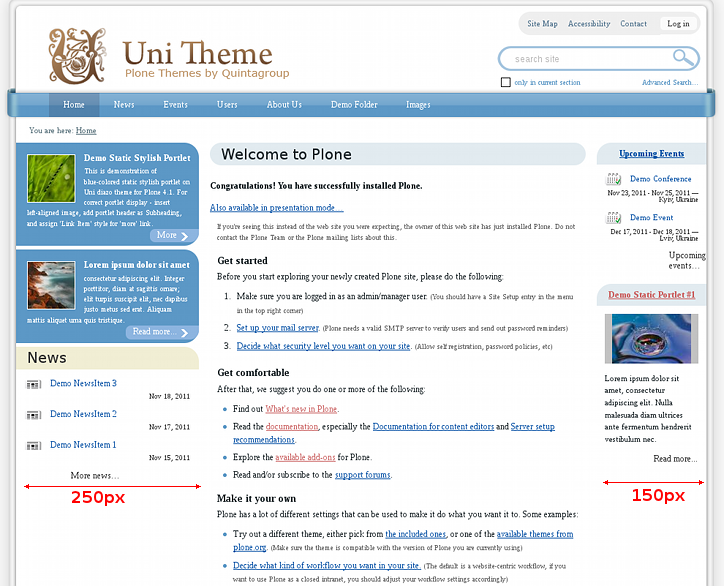Click the Uni Theme site title text
Viewport: 724px width, 586px height.
tap(198, 53)
